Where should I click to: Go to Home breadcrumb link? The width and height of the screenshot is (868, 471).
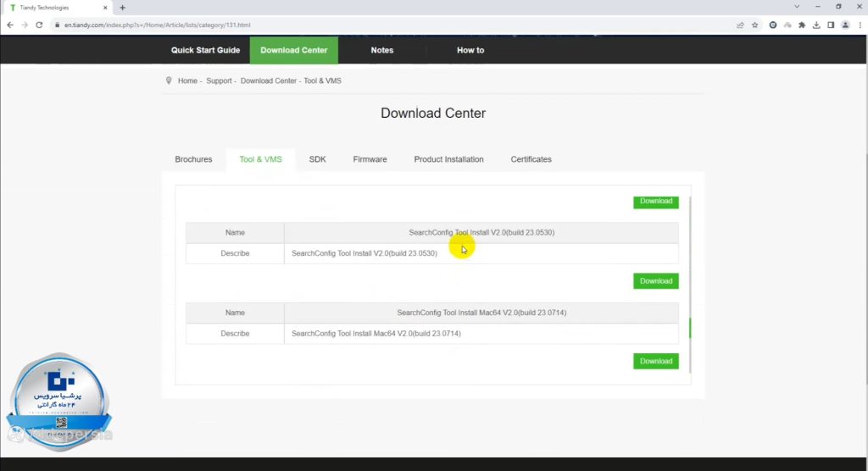pos(187,80)
